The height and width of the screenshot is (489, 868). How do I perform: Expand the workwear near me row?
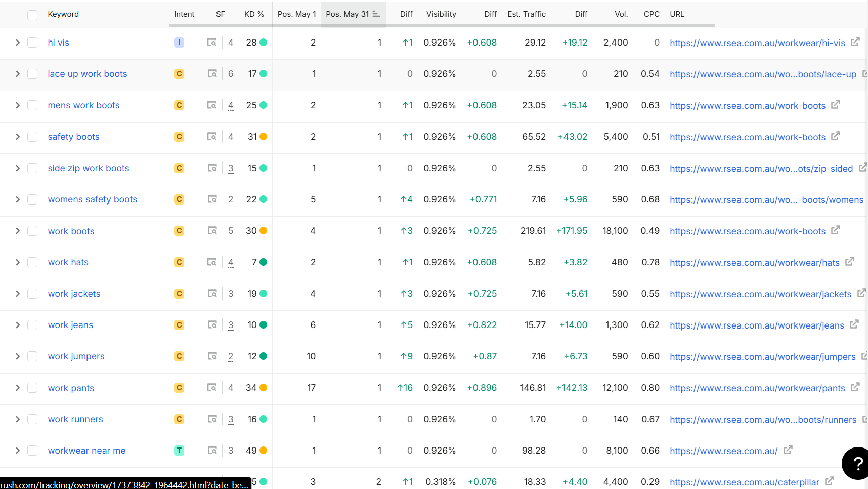coord(18,451)
